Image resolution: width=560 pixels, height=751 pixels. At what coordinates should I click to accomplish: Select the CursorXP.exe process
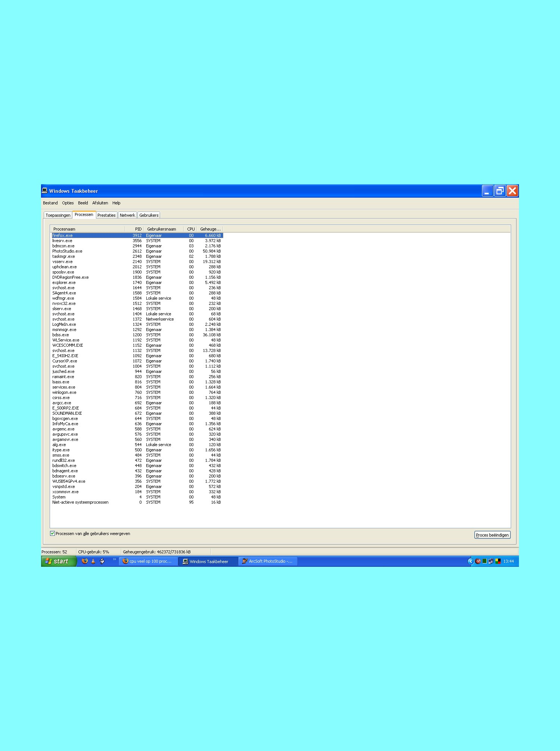[137, 361]
